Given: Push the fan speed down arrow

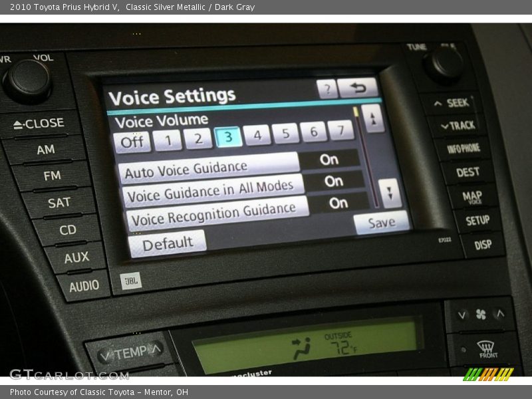Looking at the screenshot, I should pyautogui.click(x=462, y=315).
